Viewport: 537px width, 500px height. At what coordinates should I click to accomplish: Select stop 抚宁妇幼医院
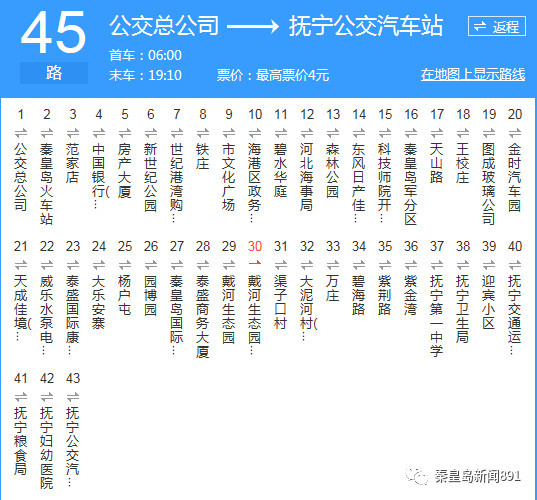(x=47, y=448)
